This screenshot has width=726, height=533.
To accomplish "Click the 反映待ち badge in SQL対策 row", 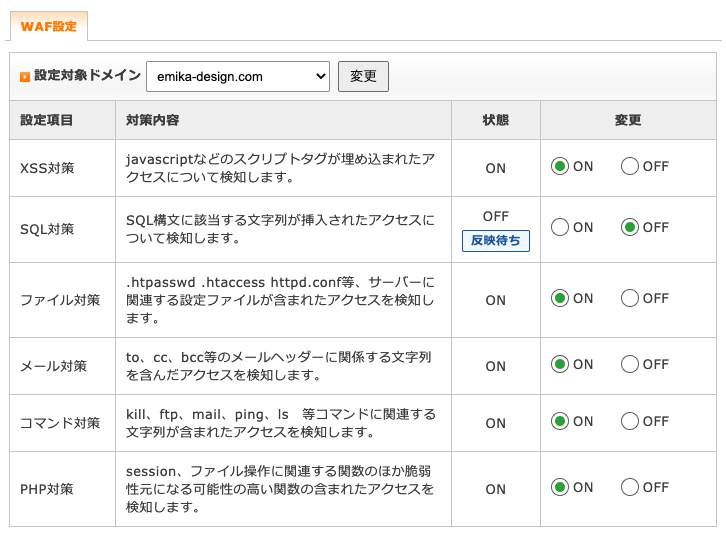I will [x=496, y=241].
